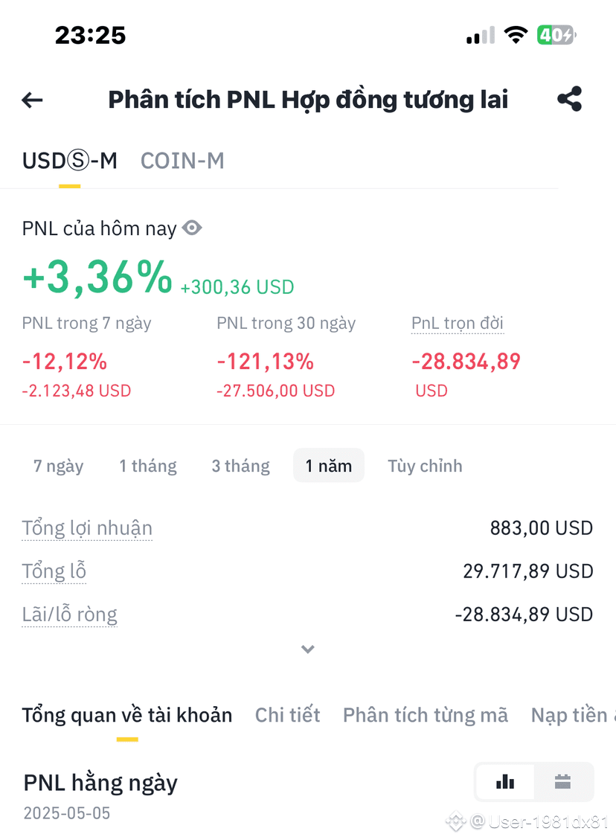Open the Tùy chỉnh custom range
Screen dimensions: 616x840
tap(425, 466)
